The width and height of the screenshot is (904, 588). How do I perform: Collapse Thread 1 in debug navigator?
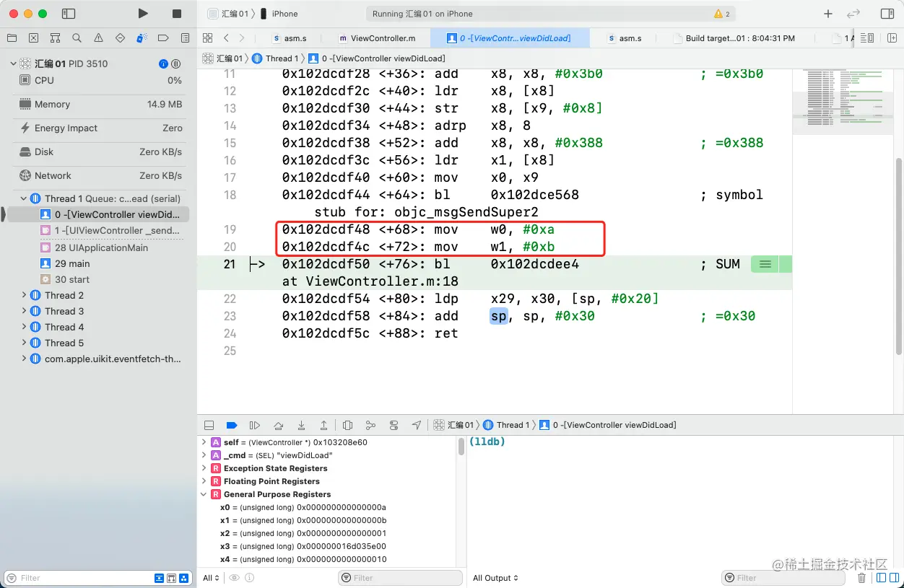24,198
